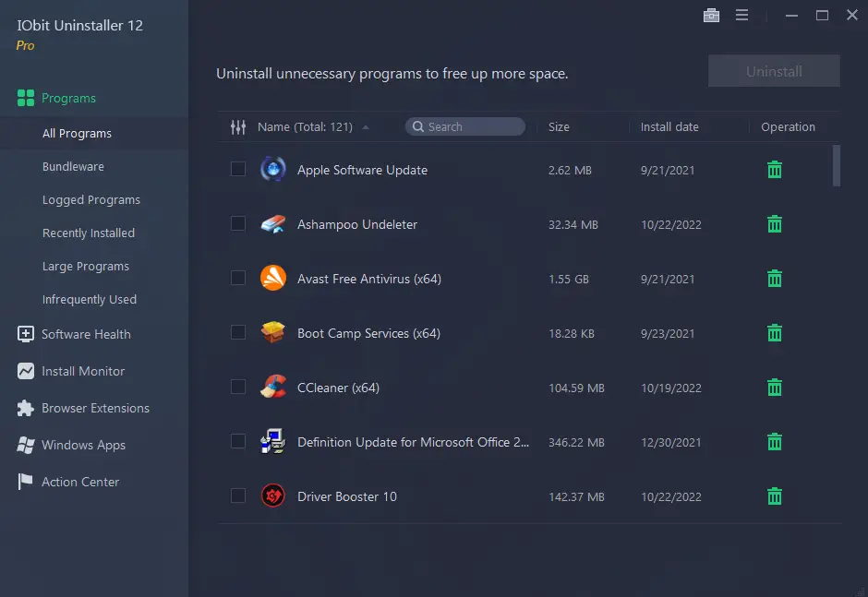868x597 pixels.
Task: Toggle the Name column sort arrow
Action: coord(366,127)
